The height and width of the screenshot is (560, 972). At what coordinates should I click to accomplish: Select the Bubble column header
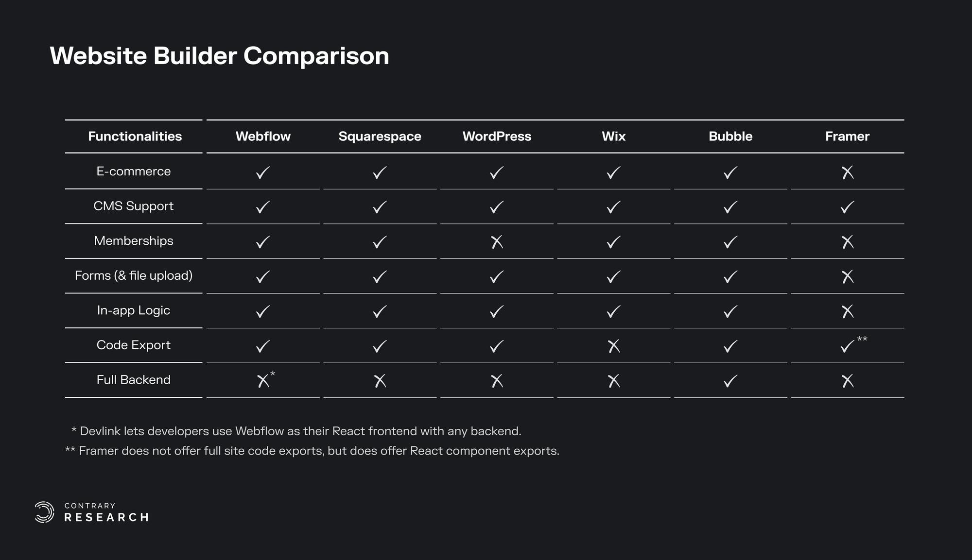[730, 136]
